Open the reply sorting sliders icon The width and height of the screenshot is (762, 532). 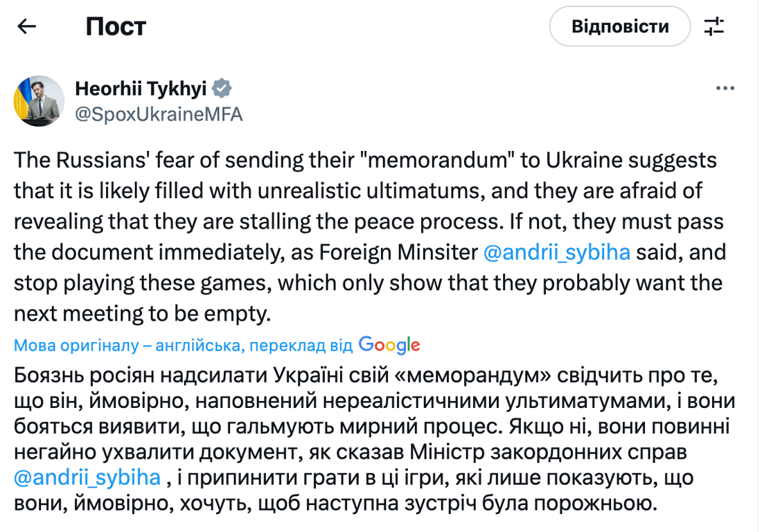(714, 27)
